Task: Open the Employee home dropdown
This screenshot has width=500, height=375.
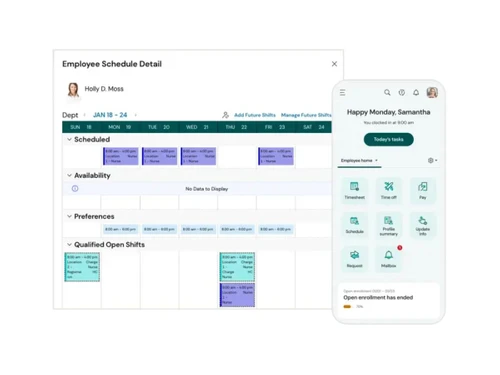Action: pos(359,161)
